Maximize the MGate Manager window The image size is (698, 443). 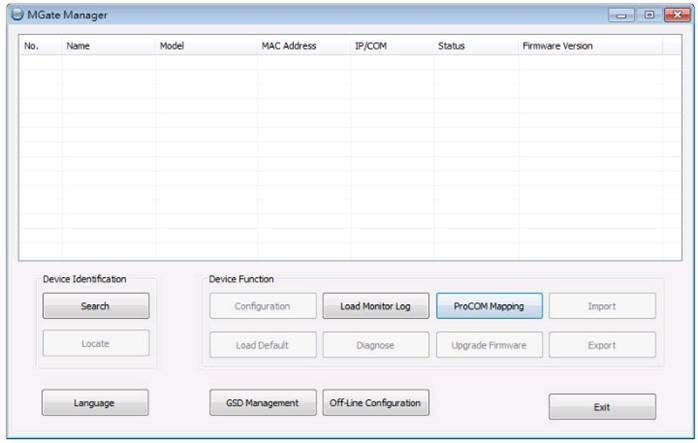coord(649,15)
